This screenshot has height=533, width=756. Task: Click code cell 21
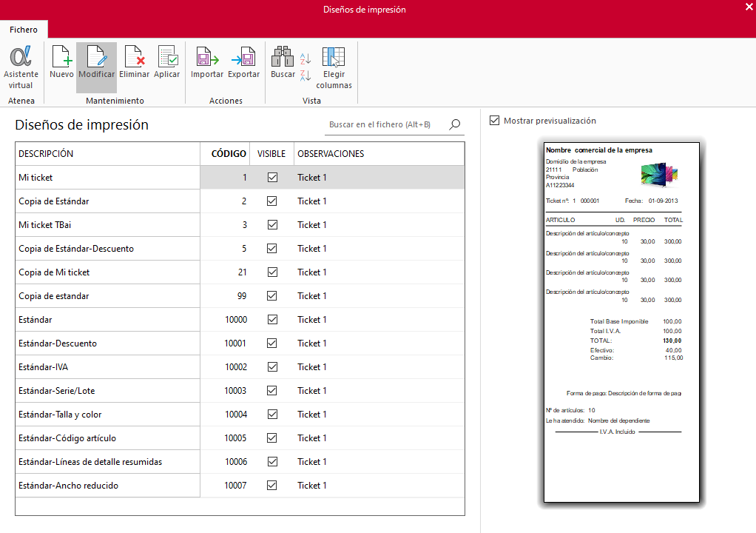[x=225, y=272]
